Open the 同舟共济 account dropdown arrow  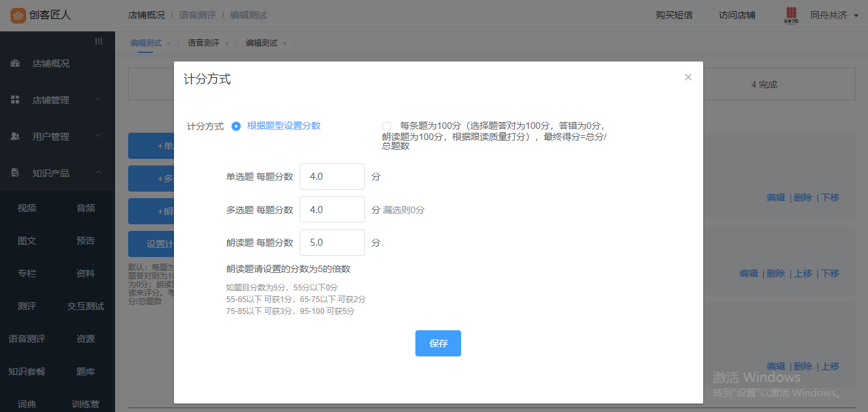[x=856, y=16]
